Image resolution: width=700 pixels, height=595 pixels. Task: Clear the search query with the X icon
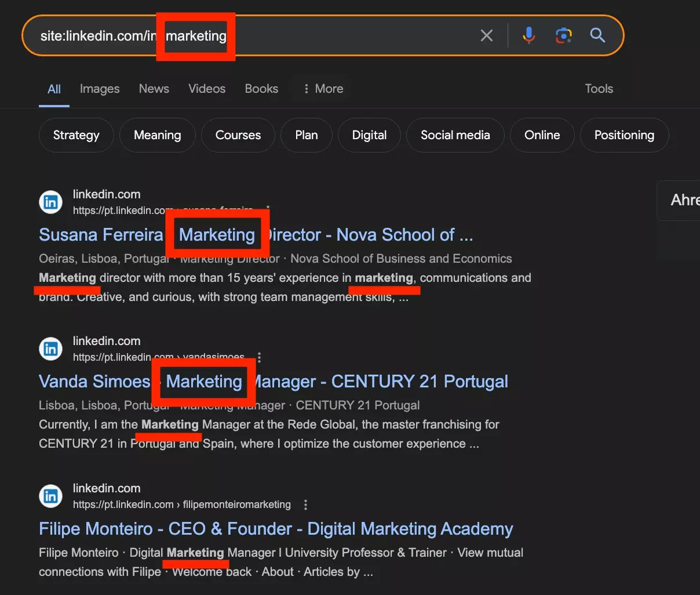pyautogui.click(x=486, y=35)
